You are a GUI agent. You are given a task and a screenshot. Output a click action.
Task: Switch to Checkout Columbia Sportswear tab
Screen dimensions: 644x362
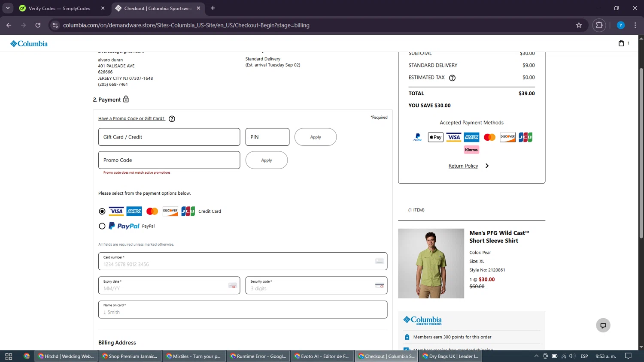tap(157, 8)
